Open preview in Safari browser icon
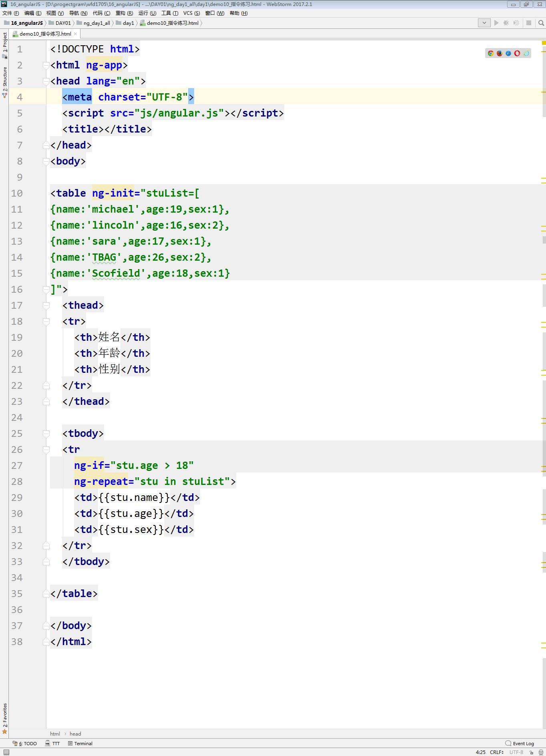The height and width of the screenshot is (756, 546). point(508,53)
